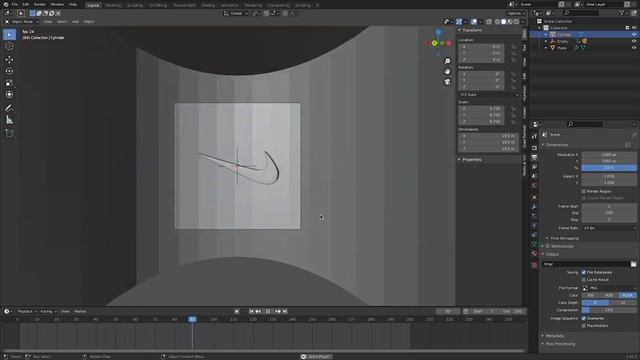Screen dimensions: 640x360
Task: Select the Add Cube tool
Action: click(9, 133)
